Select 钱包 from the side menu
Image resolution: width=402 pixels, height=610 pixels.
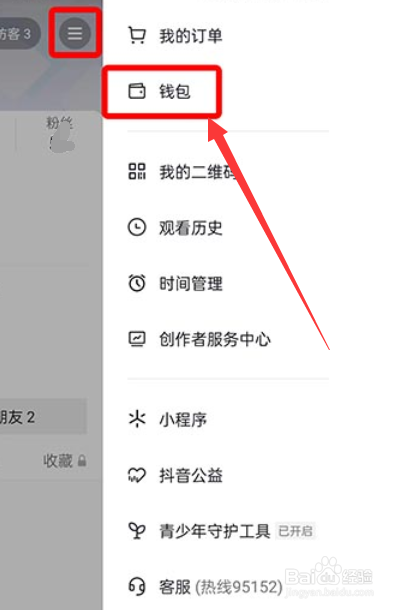228,92
